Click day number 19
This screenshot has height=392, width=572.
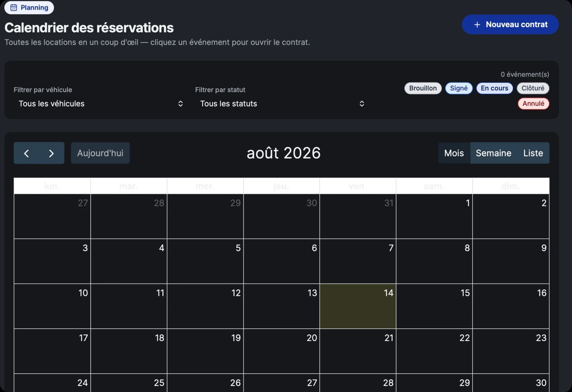[x=236, y=338]
